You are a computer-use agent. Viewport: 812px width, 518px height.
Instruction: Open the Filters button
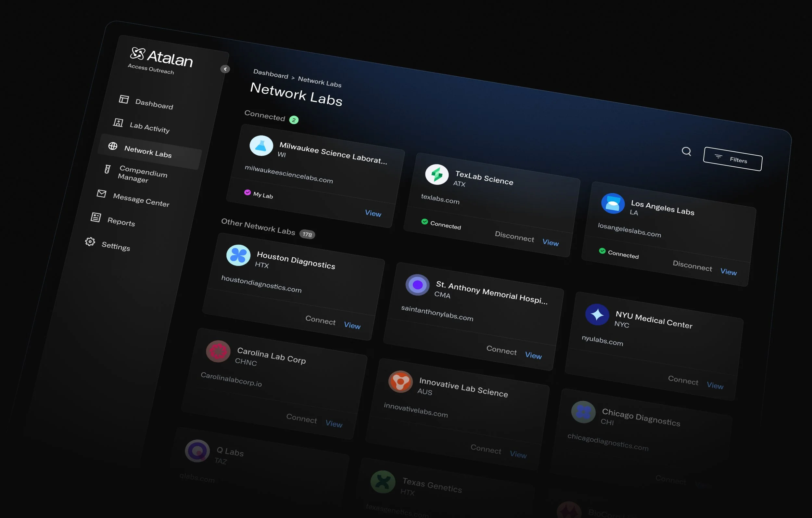tap(732, 159)
